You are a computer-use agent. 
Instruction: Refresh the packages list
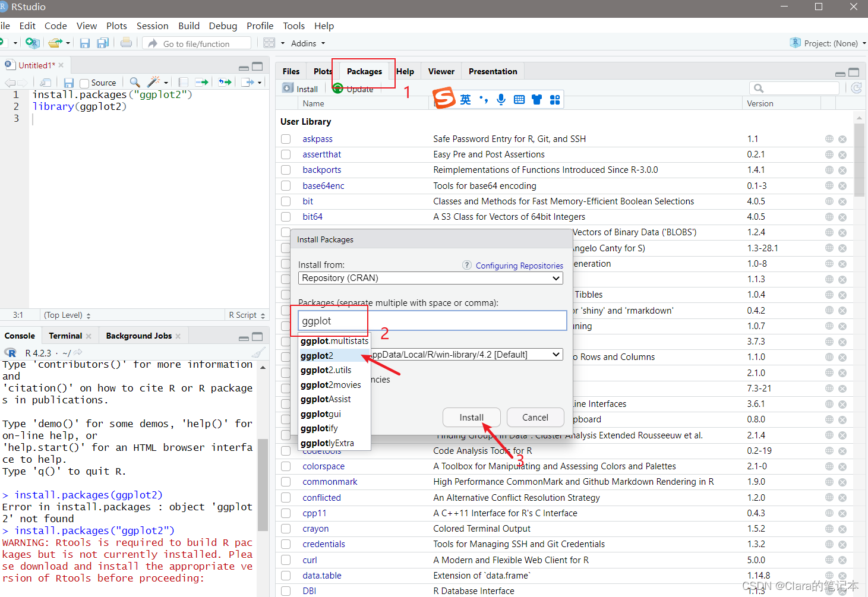coord(856,88)
